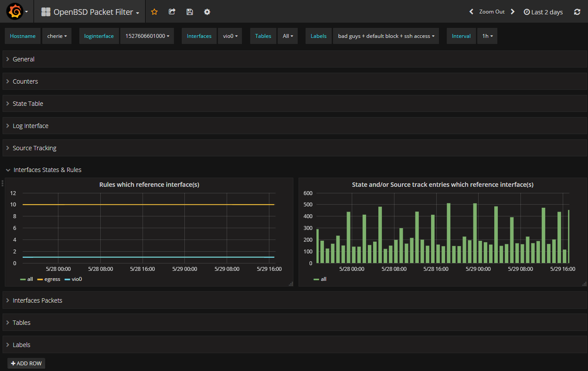
Task: Star this dashboard as favorite
Action: click(x=154, y=12)
